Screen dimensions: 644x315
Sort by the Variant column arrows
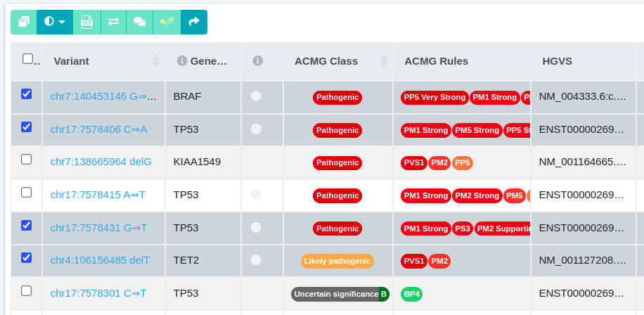coord(156,61)
